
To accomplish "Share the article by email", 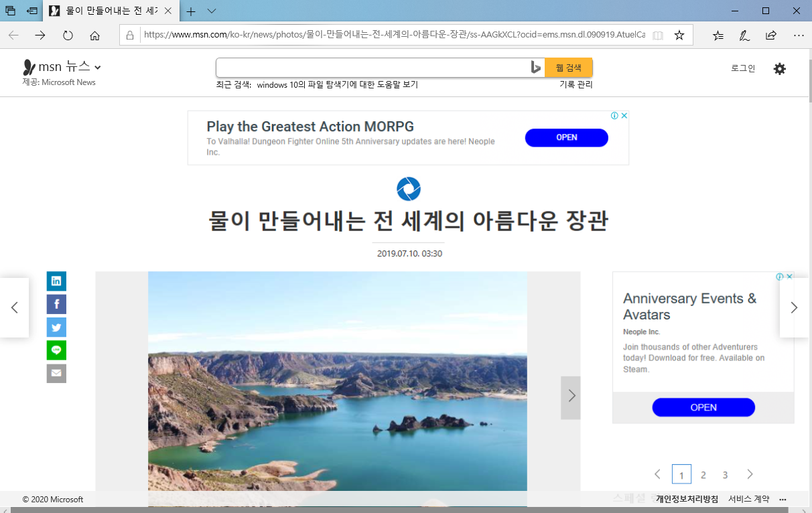I will pos(56,374).
